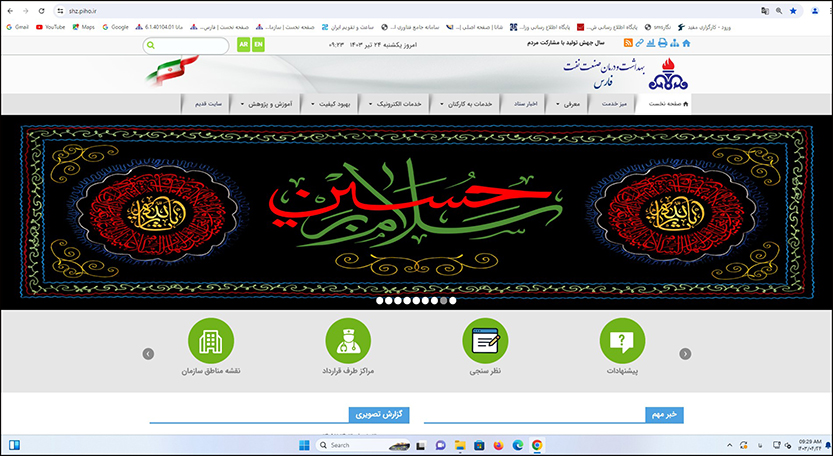Screen dimensions: 833x456
Task: Expand the خدمات به کارکنان dropdown menu
Action: click(x=466, y=104)
